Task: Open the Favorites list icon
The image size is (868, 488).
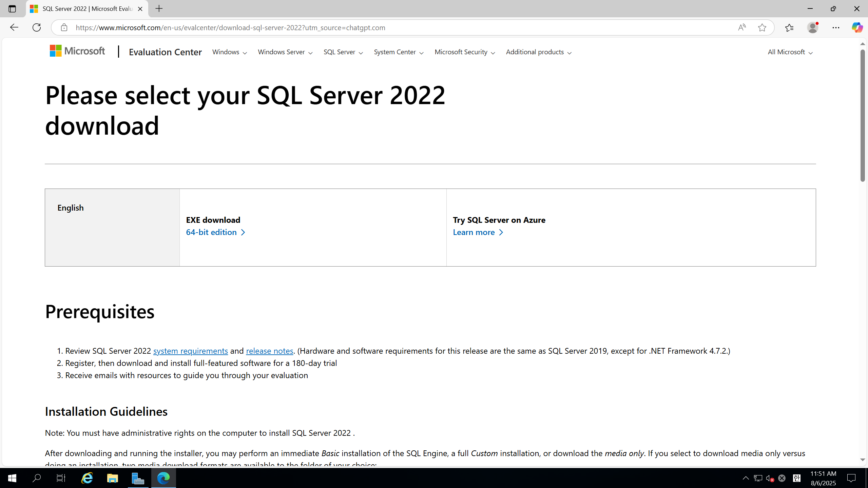Action: 789,27
